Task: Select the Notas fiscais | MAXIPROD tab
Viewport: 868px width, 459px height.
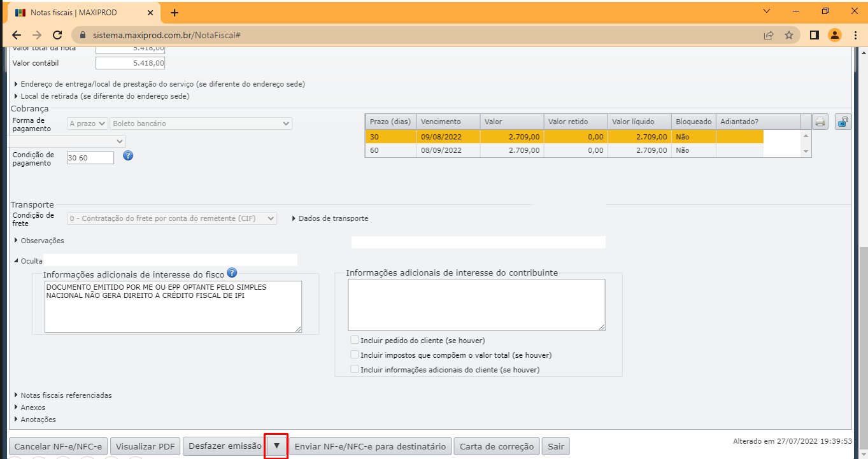Action: tap(83, 13)
